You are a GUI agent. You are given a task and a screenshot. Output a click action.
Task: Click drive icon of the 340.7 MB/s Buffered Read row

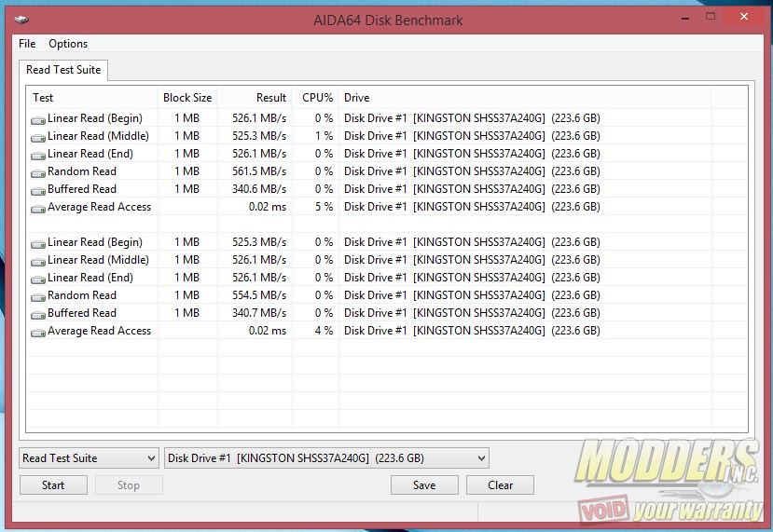(38, 315)
